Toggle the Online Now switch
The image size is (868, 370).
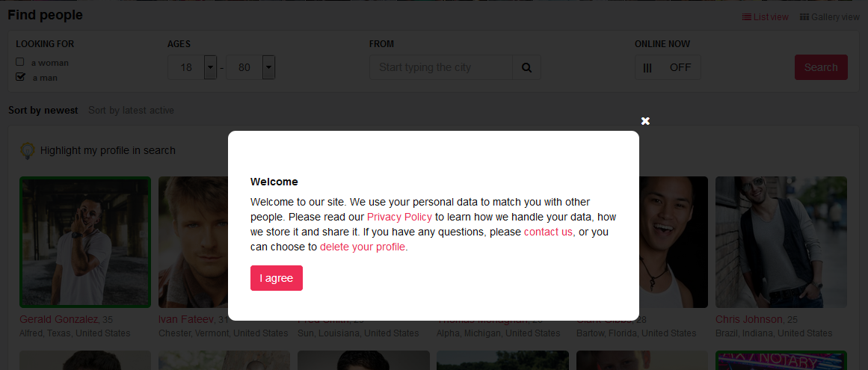pos(668,67)
